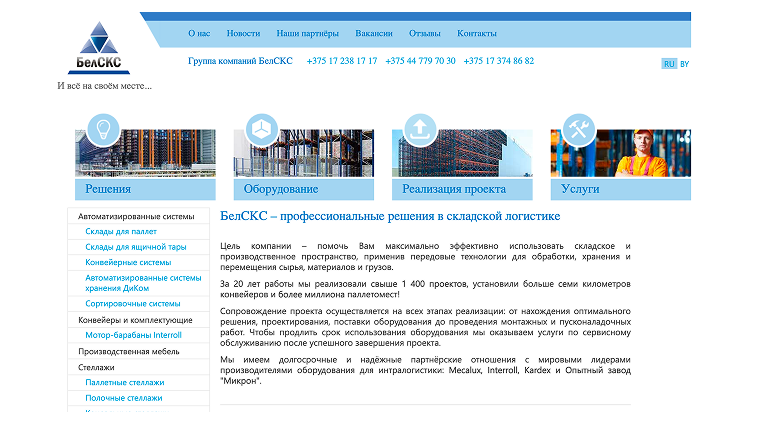Open the Решения warehouse photo
The image size is (757, 424).
145,153
